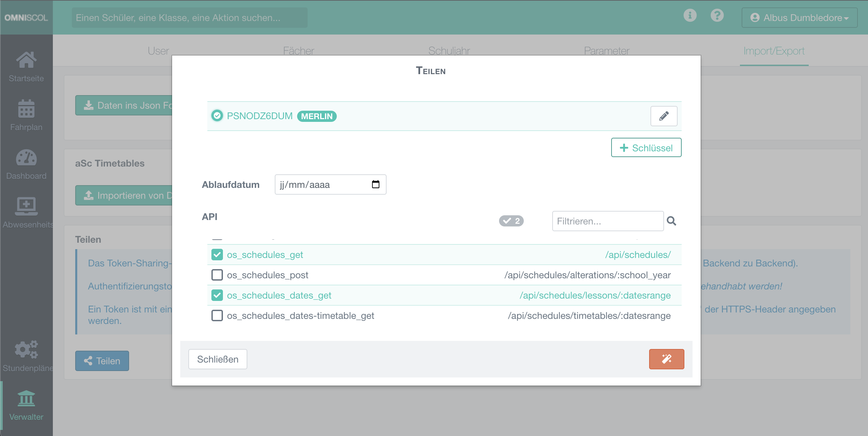Click the orange magic wand button
Screen dimensions: 868x436
pyautogui.click(x=666, y=359)
